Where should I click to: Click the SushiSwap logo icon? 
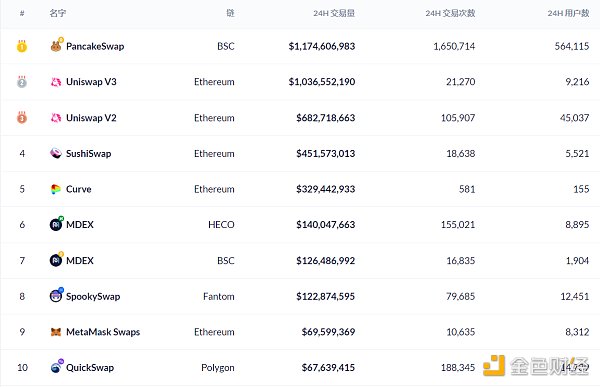point(56,153)
